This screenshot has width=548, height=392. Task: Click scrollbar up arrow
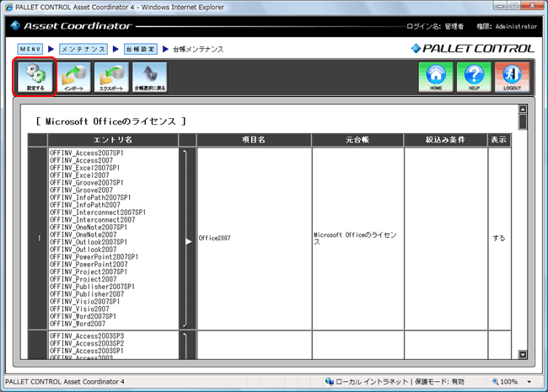tap(523, 110)
